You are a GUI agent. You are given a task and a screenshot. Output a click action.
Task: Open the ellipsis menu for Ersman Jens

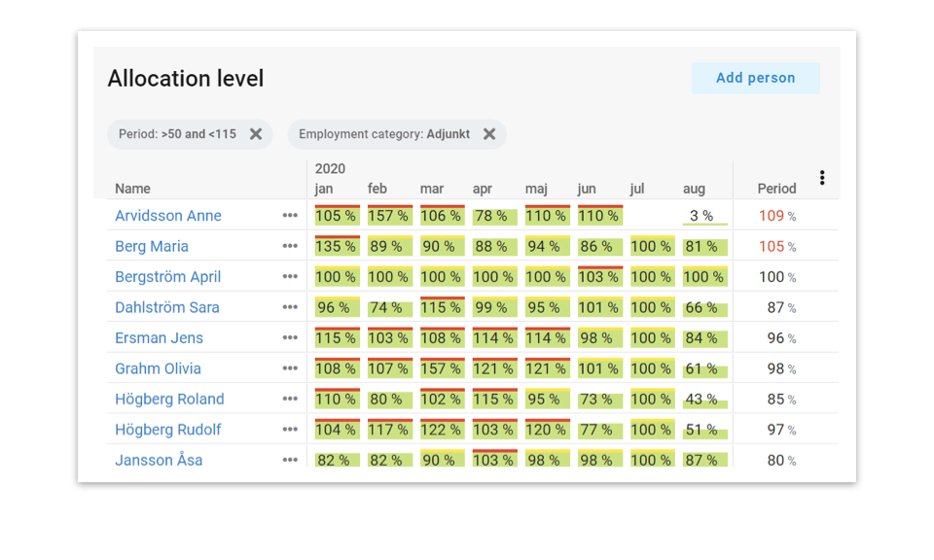289,337
